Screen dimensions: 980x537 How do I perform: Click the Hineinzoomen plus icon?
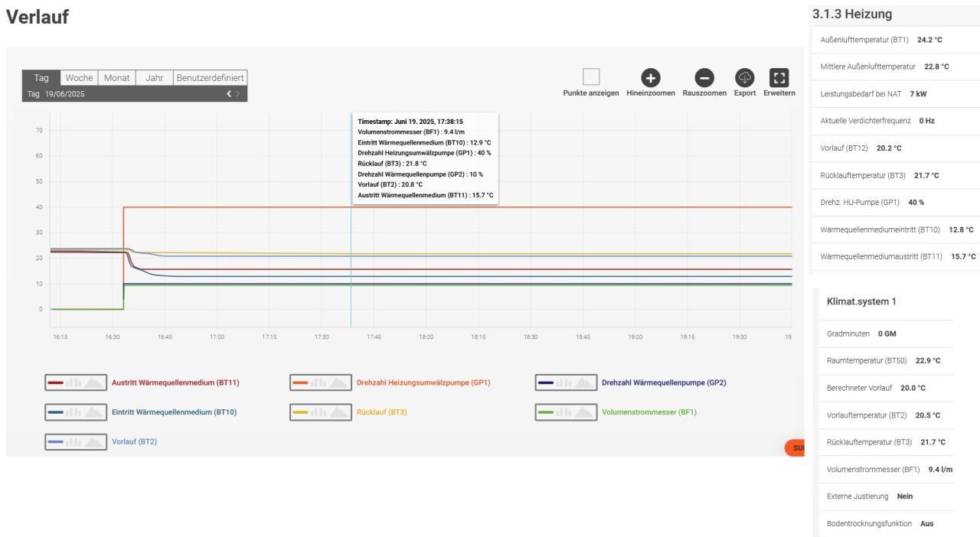coord(650,77)
